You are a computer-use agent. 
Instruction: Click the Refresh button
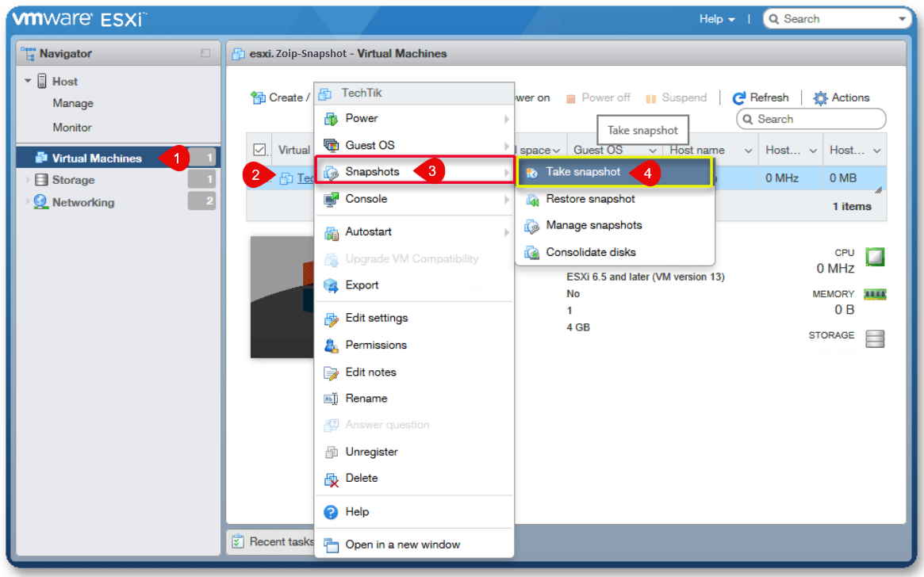point(760,97)
